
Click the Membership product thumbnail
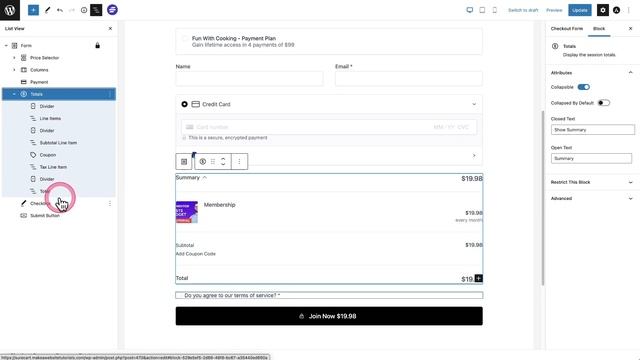click(x=187, y=212)
